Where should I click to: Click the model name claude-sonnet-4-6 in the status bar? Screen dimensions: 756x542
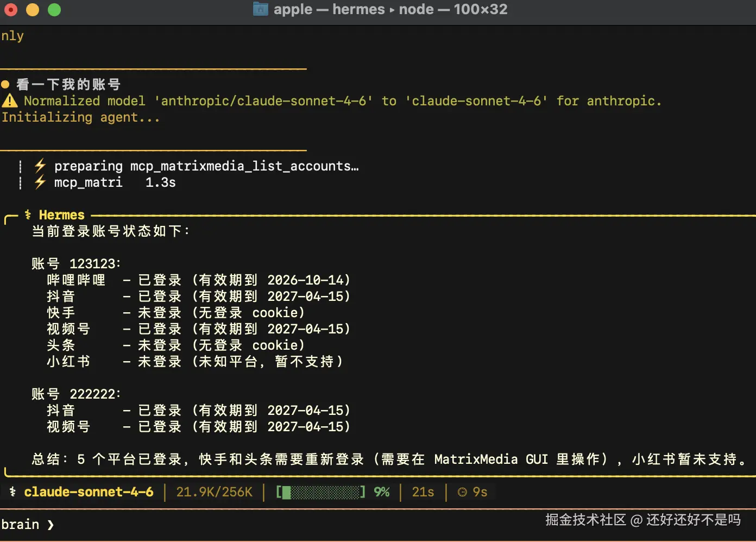coord(89,492)
